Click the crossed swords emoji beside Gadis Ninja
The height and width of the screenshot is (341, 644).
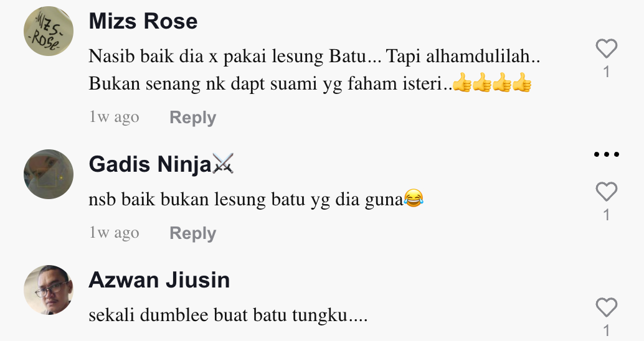[223, 163]
